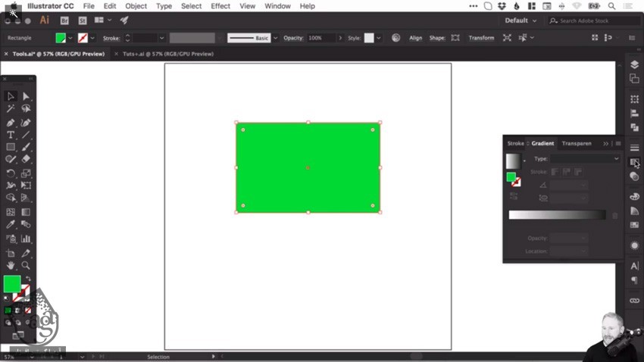The image size is (644, 362).
Task: Click the Shape label in control bar
Action: coord(437,38)
